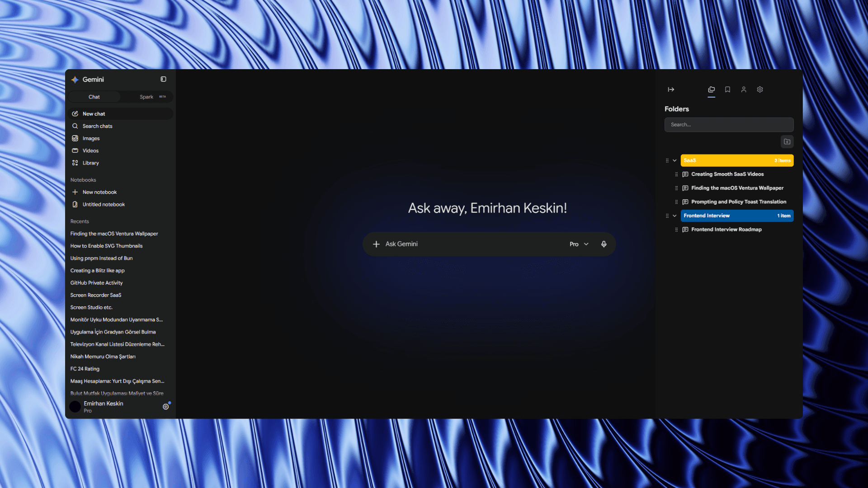Open Creating Smooth SaaS Videos chat
Viewport: 868px width, 488px height.
[727, 174]
